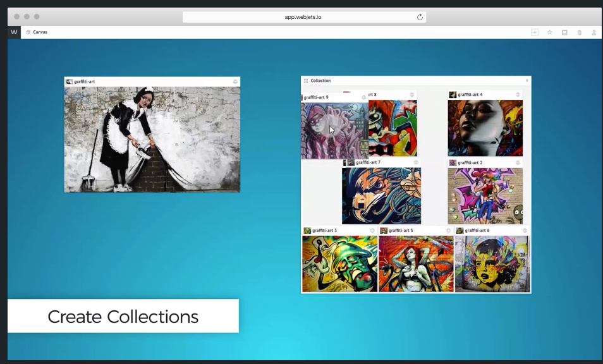Click the graffiti-art 6 yellow face image
The image size is (603, 364).
(492, 264)
